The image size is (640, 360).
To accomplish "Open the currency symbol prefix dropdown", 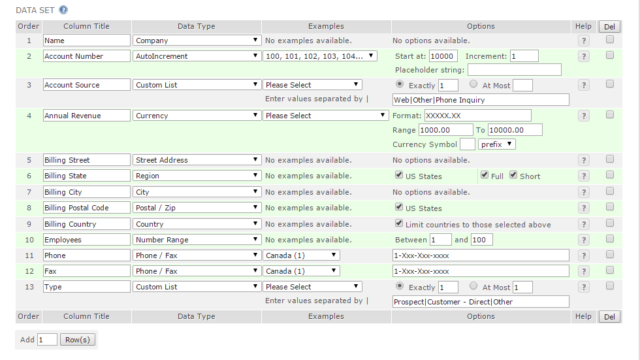I will point(497,144).
